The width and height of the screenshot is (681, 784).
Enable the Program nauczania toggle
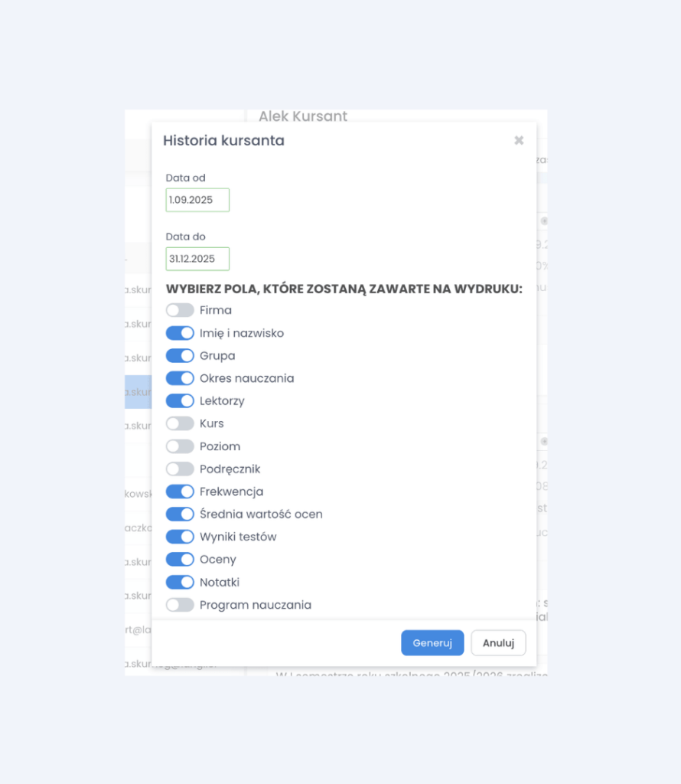pos(180,605)
